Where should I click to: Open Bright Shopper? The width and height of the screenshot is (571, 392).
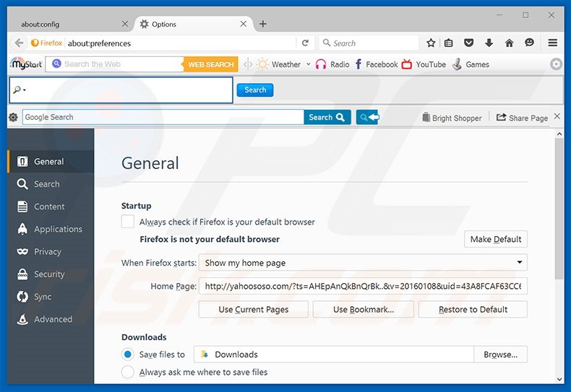(452, 118)
